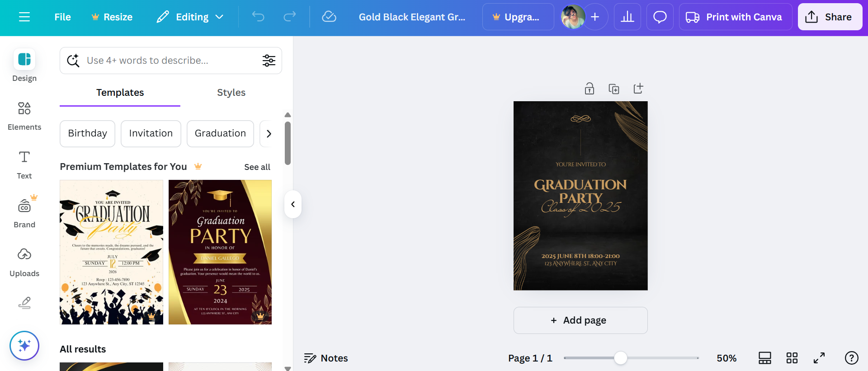Select the GRADUATION PARTY heading on canvas
Image resolution: width=868 pixels, height=371 pixels.
click(x=580, y=191)
